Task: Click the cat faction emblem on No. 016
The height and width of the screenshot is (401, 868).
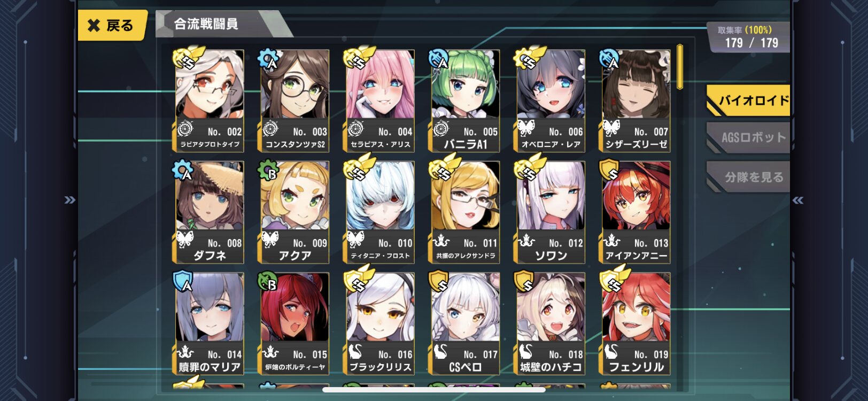Action: [355, 351]
